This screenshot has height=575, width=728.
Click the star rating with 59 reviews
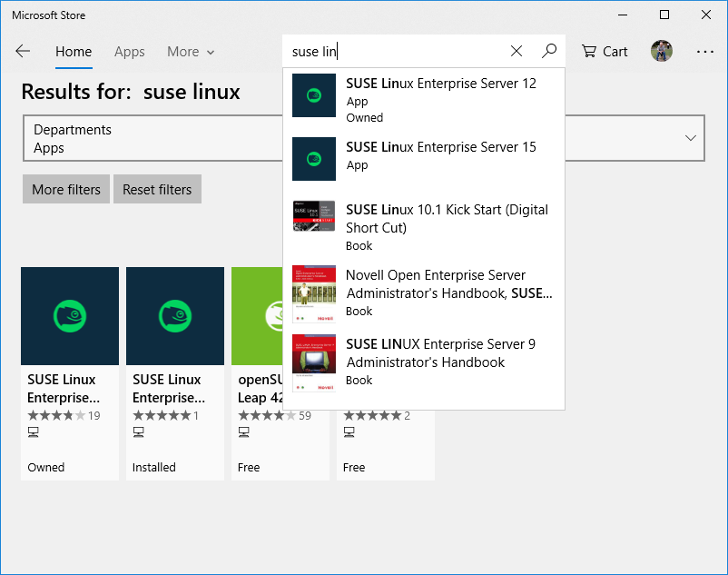pyautogui.click(x=274, y=415)
